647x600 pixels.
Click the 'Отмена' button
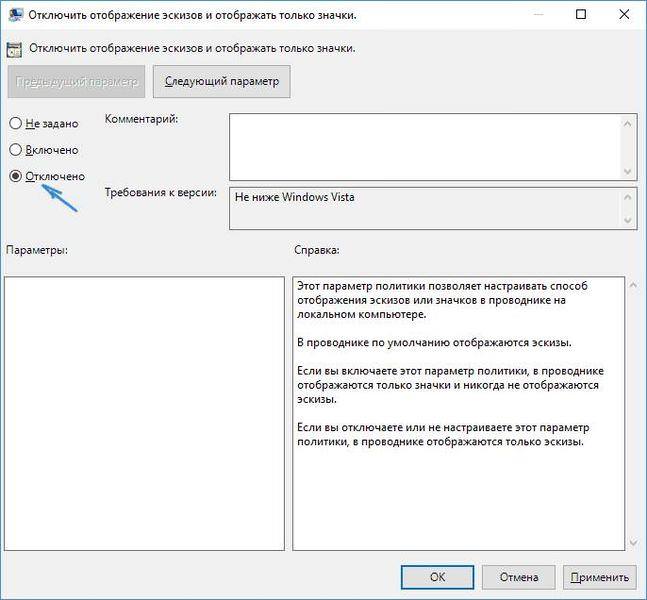(x=519, y=577)
